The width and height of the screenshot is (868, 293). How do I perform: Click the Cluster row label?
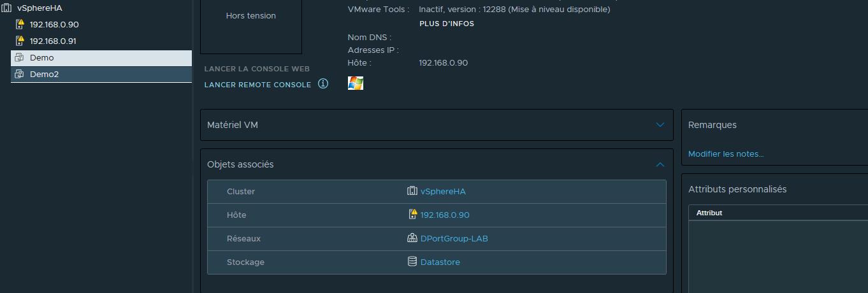point(241,191)
